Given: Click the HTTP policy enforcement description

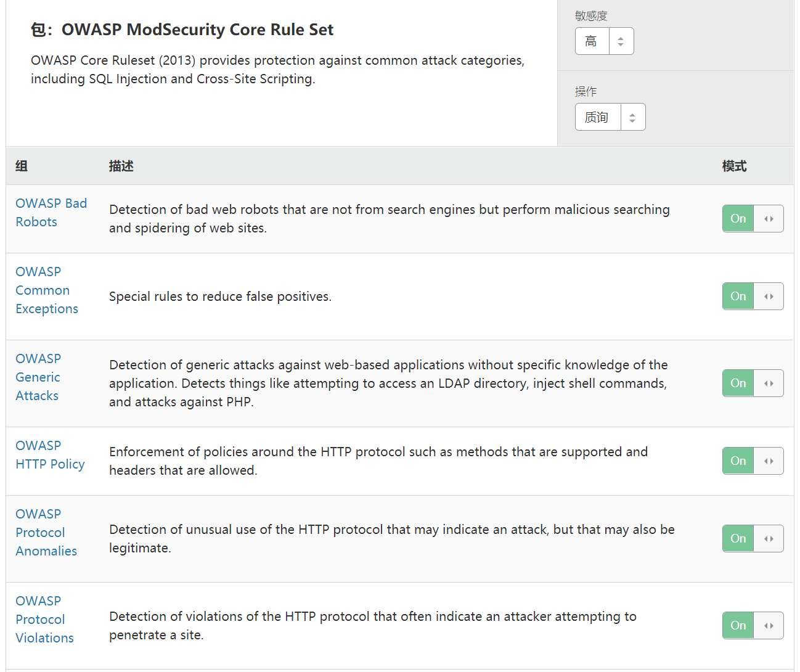Looking at the screenshot, I should (x=378, y=461).
